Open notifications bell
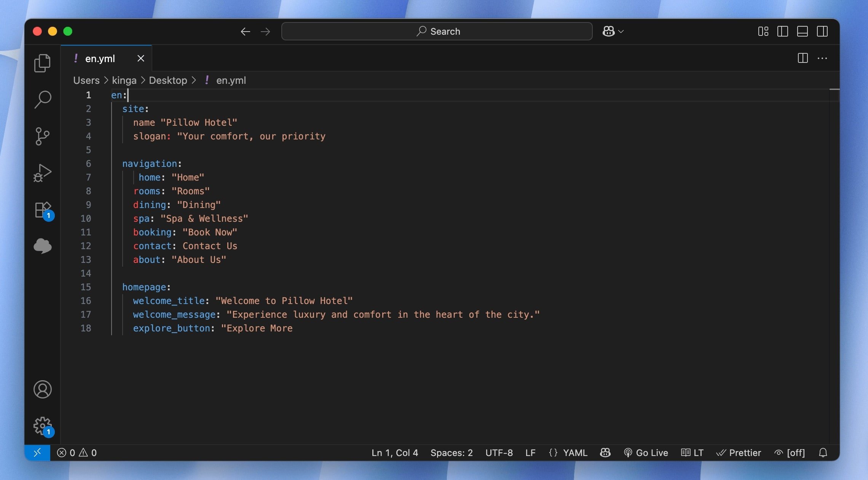The image size is (868, 480). [823, 453]
